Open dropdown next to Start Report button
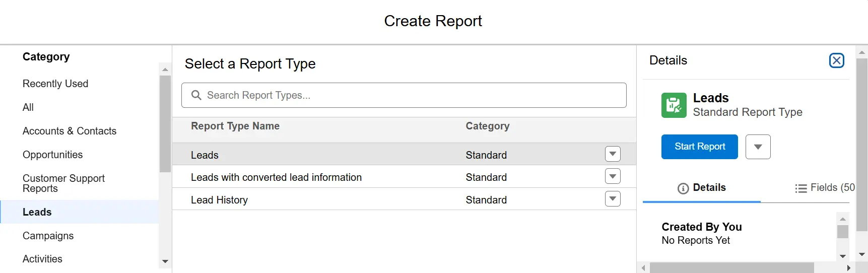The image size is (868, 273). tap(758, 147)
